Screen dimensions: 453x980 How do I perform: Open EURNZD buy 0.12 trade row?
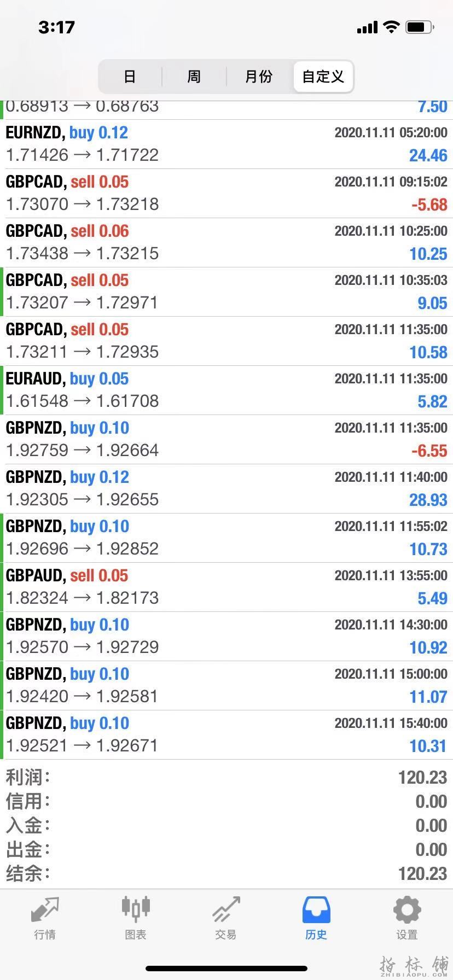pos(226,144)
